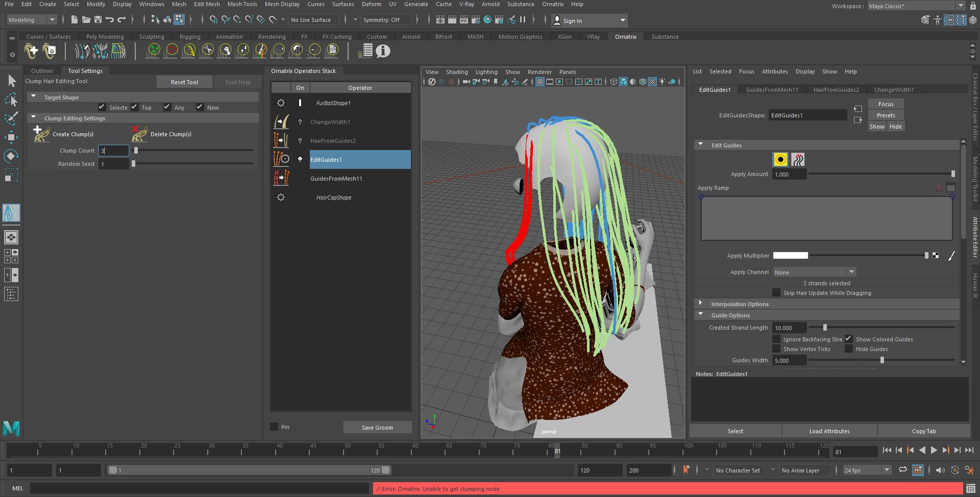Click the Ornatrix info shelf icon
This screenshot has height=497, width=980.
(x=383, y=51)
